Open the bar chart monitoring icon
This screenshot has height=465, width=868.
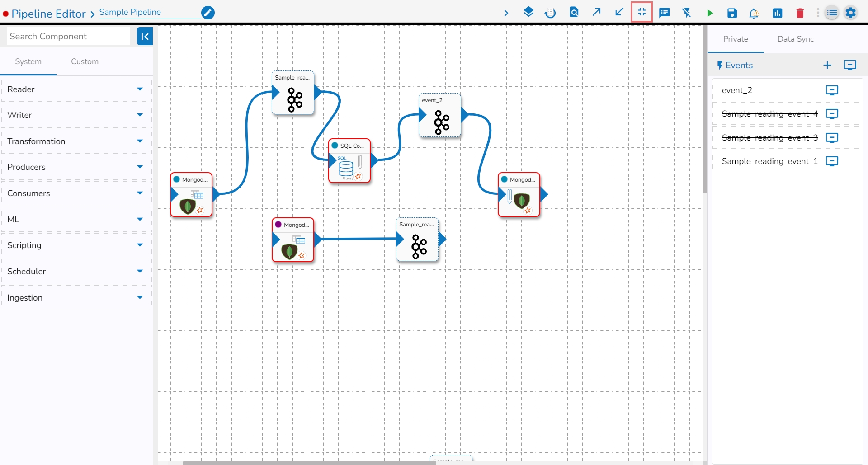pyautogui.click(x=778, y=13)
